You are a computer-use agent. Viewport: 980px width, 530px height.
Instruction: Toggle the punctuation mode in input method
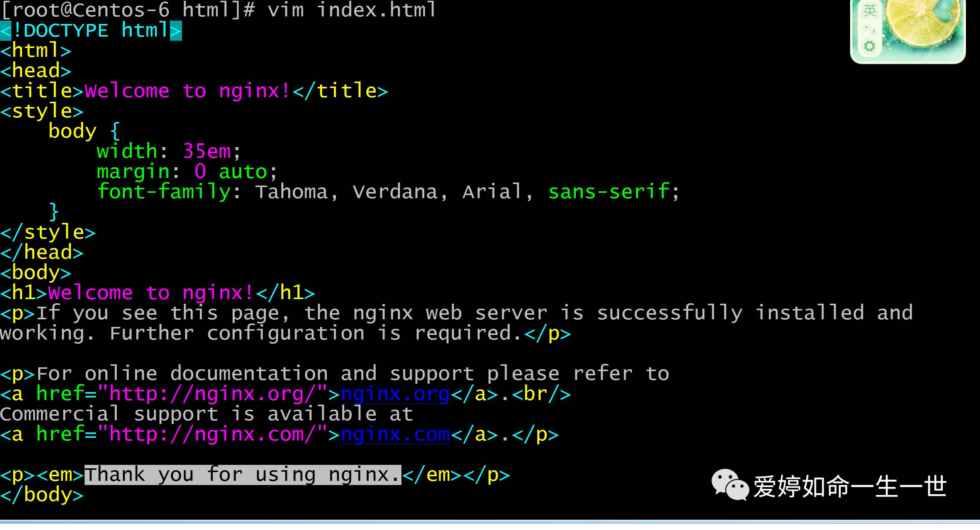click(x=870, y=29)
